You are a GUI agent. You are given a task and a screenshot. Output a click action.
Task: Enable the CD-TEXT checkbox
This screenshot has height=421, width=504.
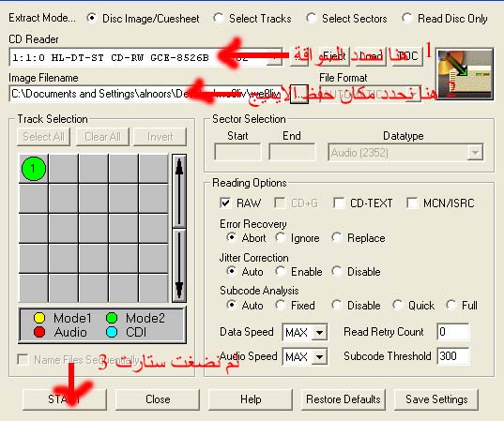339,203
